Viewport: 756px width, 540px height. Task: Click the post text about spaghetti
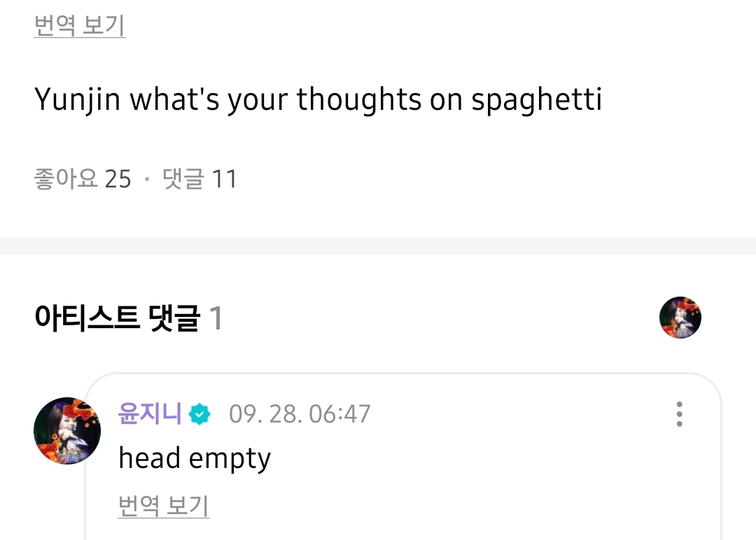[318, 100]
